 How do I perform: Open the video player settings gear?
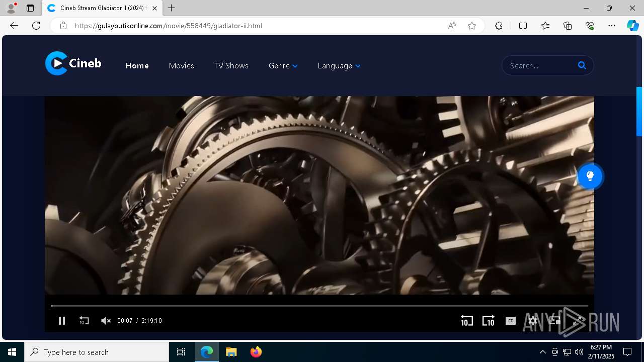(533, 321)
